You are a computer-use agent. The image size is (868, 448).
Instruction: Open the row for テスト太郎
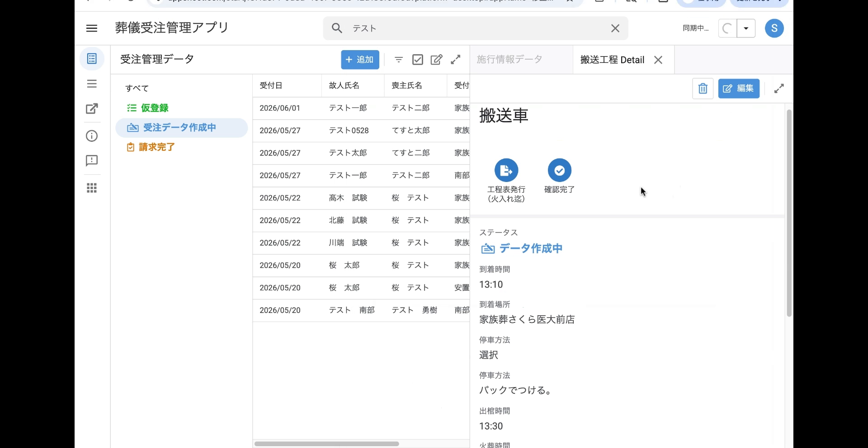click(x=361, y=154)
